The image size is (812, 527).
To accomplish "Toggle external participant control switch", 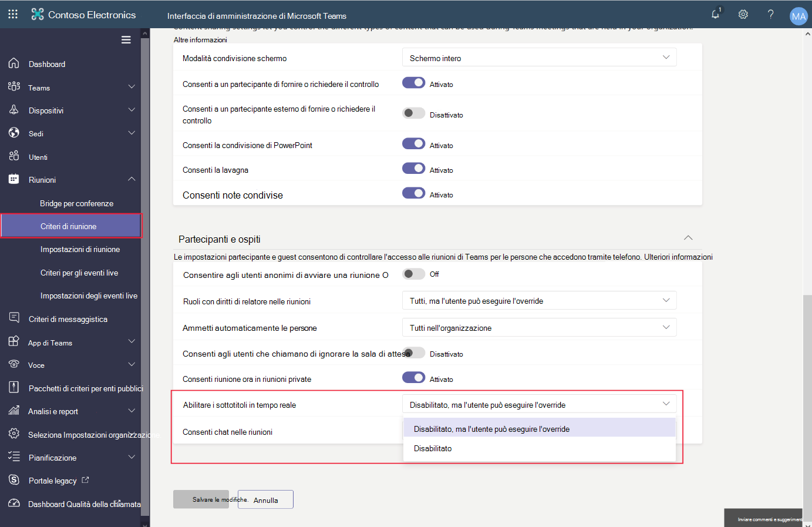I will tap(413, 113).
